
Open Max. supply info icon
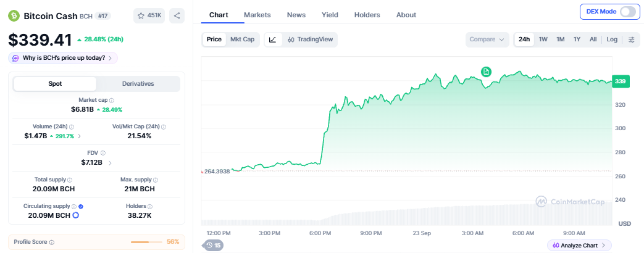[156, 180]
